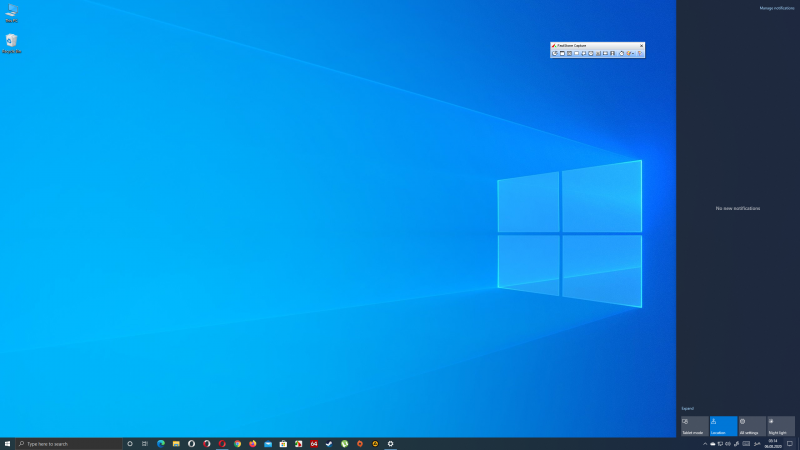The image size is (800, 450).
Task: Toggle the Tablet mode quick action
Action: 694,426
